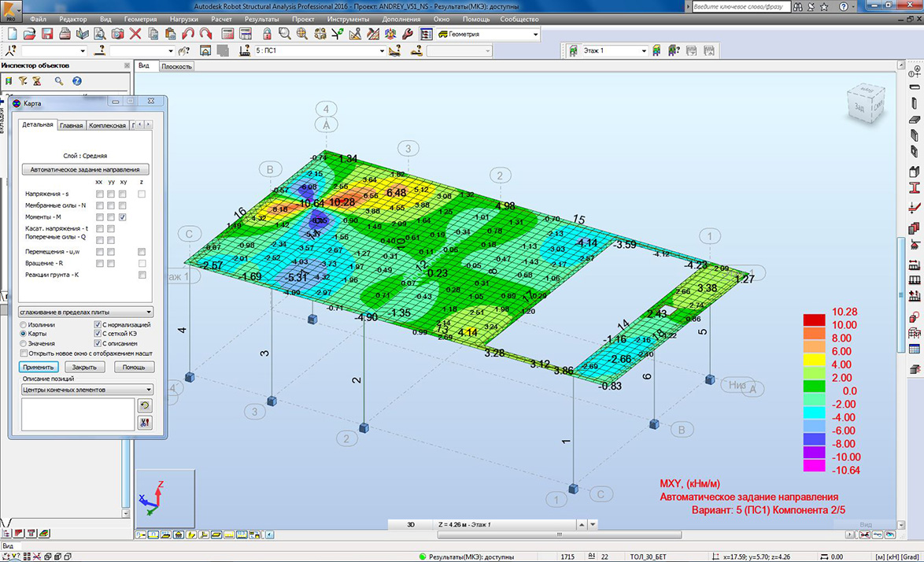Switch to the Главная tab

coord(72,125)
